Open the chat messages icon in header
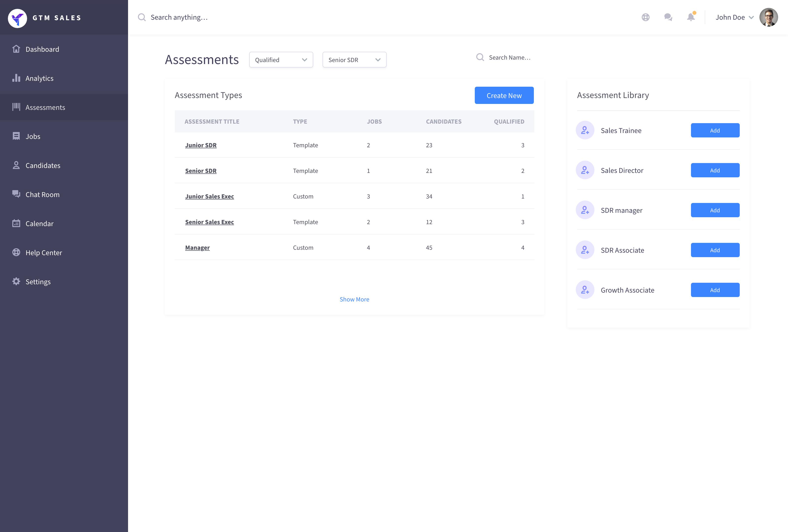 pyautogui.click(x=668, y=17)
